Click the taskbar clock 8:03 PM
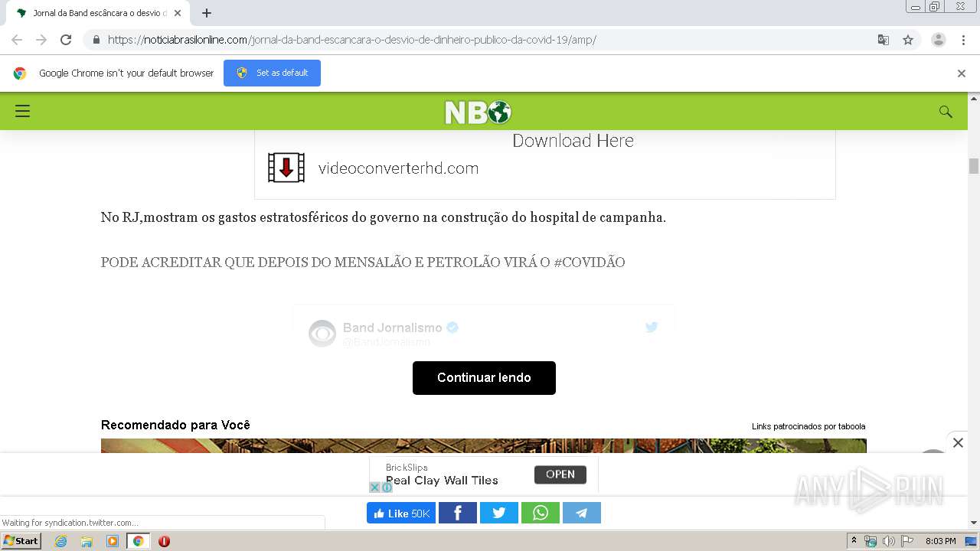 pyautogui.click(x=941, y=541)
